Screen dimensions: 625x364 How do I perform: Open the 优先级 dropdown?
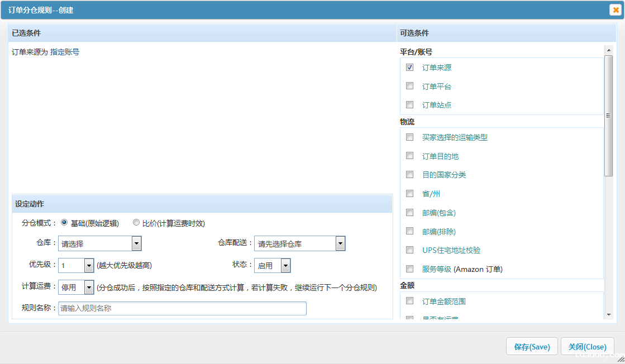88,265
